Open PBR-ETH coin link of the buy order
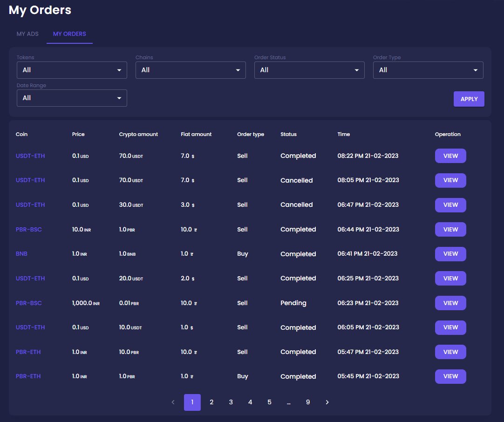 click(28, 376)
